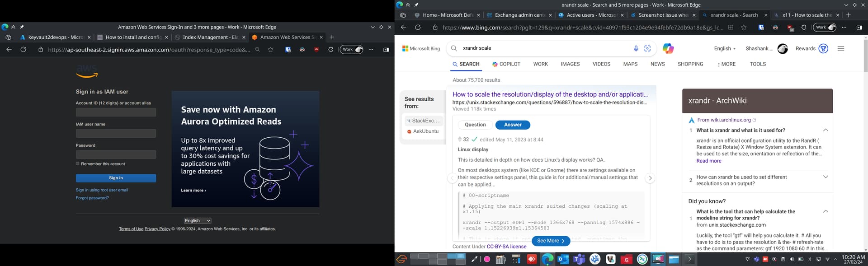Refresh the AWS sign-in page
This screenshot has height=266, width=868.
[23, 50]
